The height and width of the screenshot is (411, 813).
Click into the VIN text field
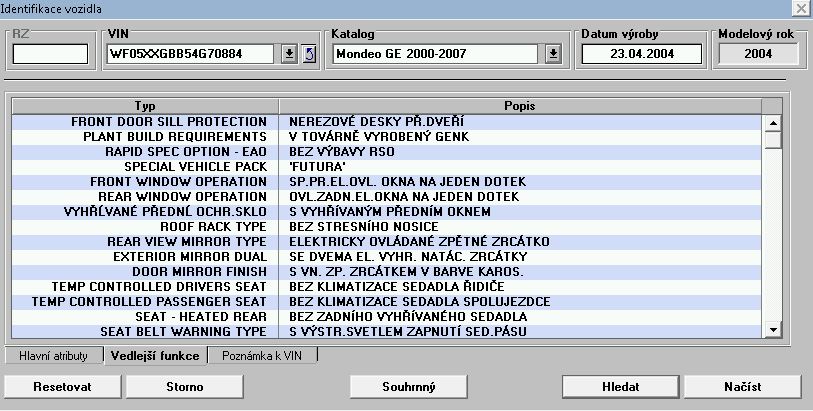(x=191, y=54)
